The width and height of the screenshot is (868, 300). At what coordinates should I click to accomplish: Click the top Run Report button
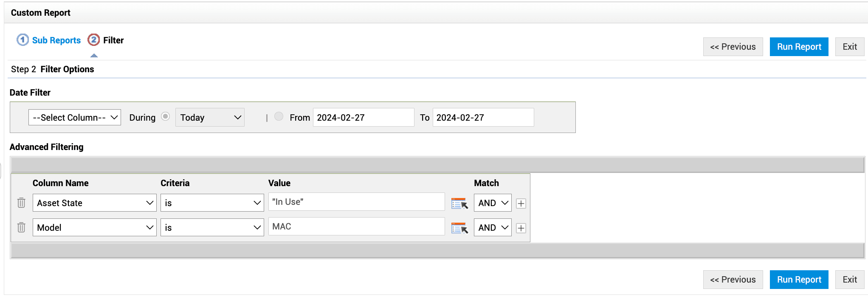799,47
